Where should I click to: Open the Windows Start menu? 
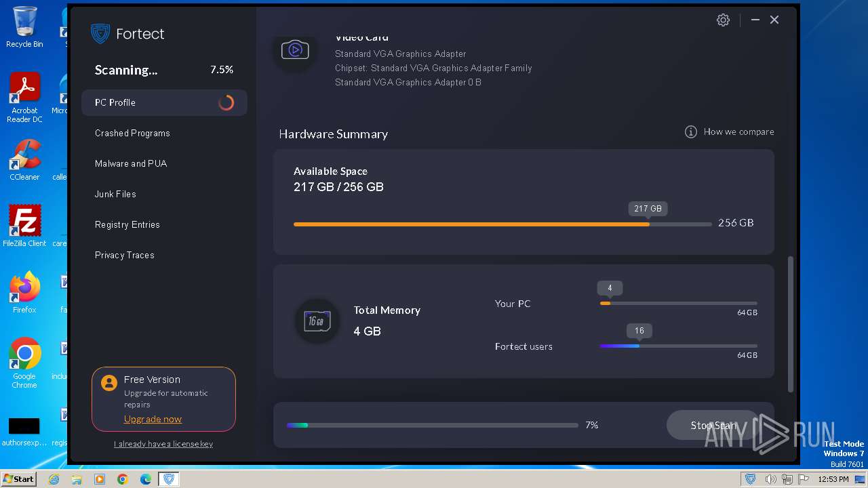(19, 479)
